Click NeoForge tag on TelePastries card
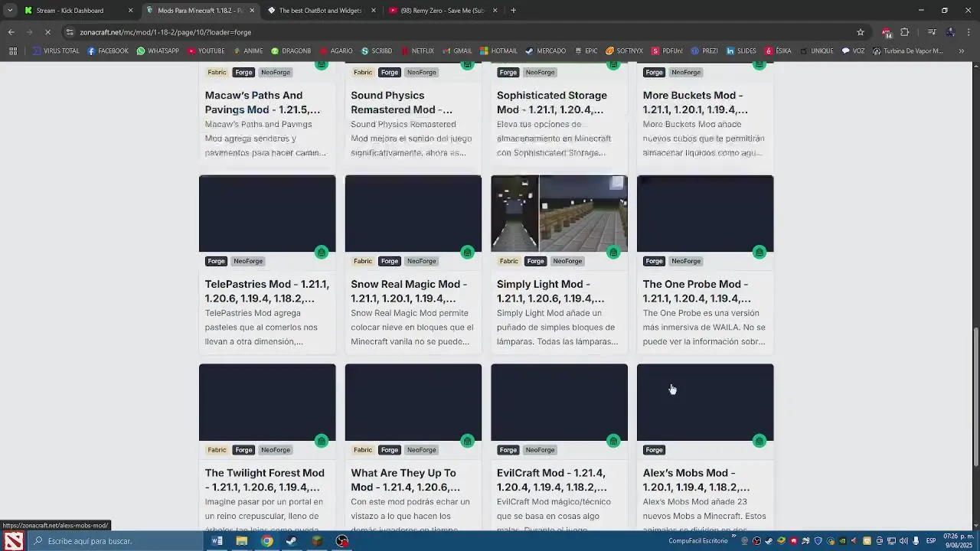Image resolution: width=980 pixels, height=551 pixels. pyautogui.click(x=248, y=261)
